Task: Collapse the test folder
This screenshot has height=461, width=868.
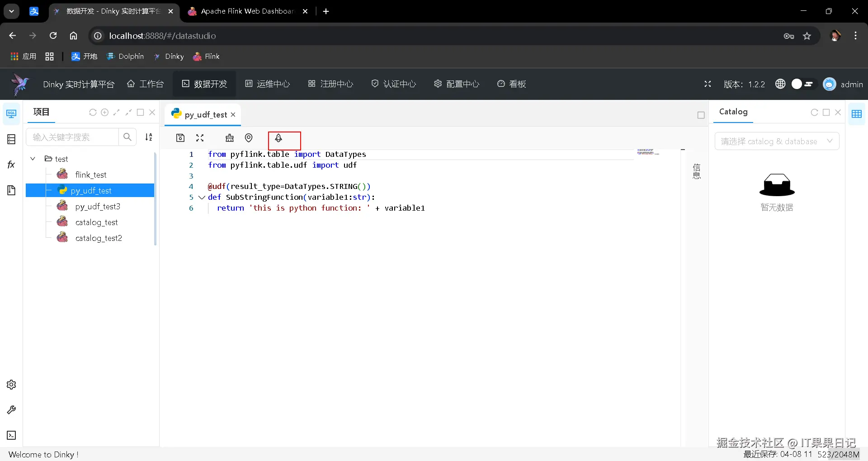Action: [33, 159]
